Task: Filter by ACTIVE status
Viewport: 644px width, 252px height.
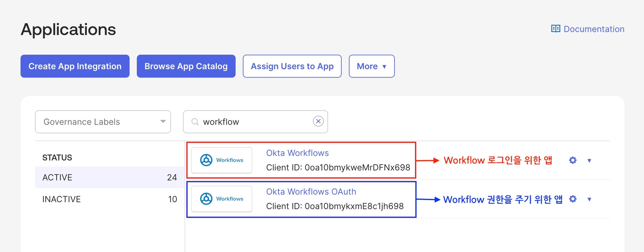Action: point(110,177)
